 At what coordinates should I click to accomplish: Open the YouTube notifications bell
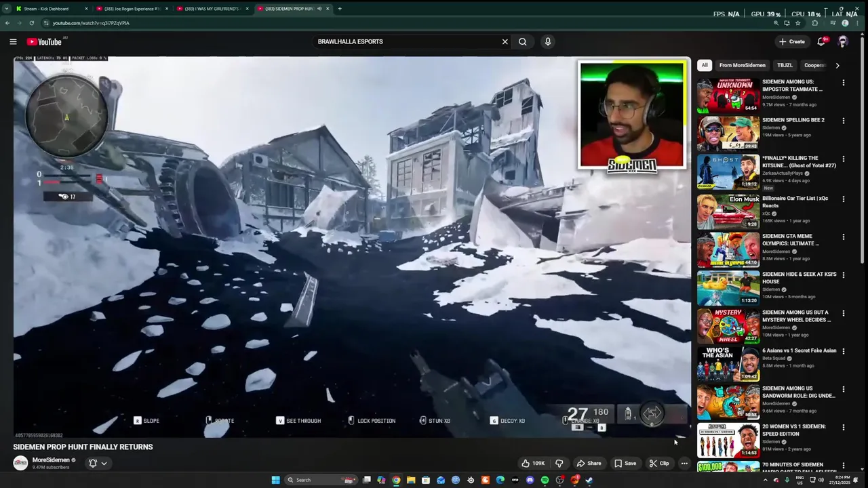(x=821, y=41)
